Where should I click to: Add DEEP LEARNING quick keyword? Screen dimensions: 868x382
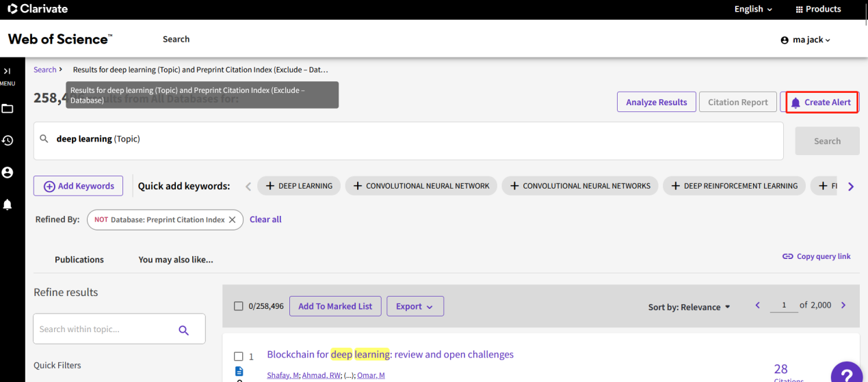click(x=299, y=186)
